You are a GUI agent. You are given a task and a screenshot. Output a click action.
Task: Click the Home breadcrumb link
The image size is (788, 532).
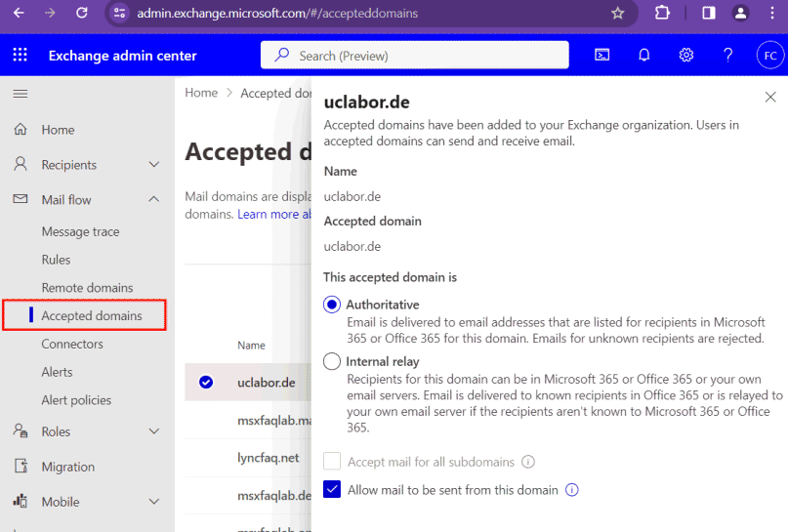tap(201, 93)
